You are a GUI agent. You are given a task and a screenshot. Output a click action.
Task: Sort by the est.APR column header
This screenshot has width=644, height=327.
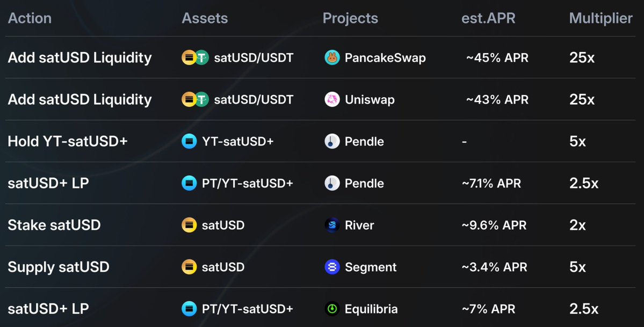tap(488, 18)
